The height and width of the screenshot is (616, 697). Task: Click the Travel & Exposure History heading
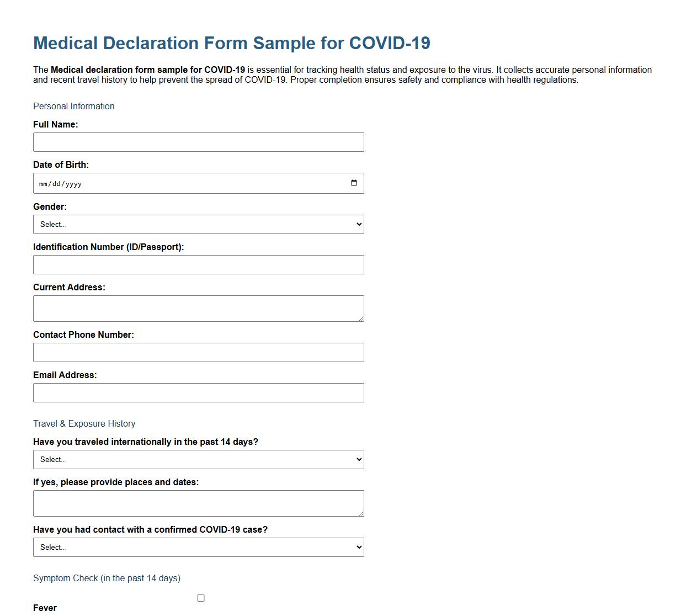coord(84,423)
